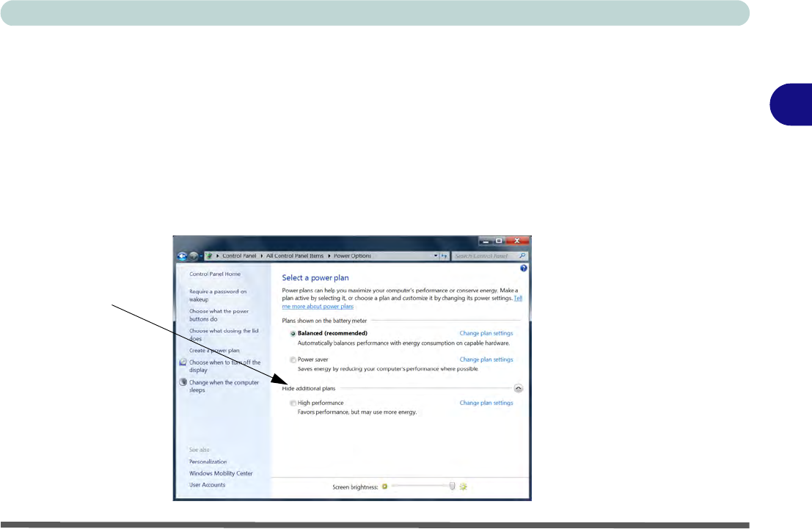Select the High performance plan
Image resolution: width=812 pixels, height=529 pixels.
293,403
